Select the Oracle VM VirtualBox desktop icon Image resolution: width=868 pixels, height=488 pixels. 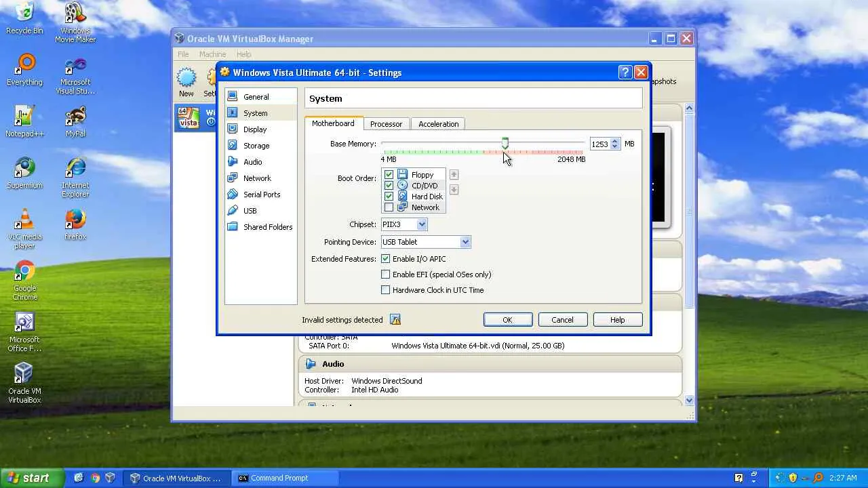(x=24, y=384)
